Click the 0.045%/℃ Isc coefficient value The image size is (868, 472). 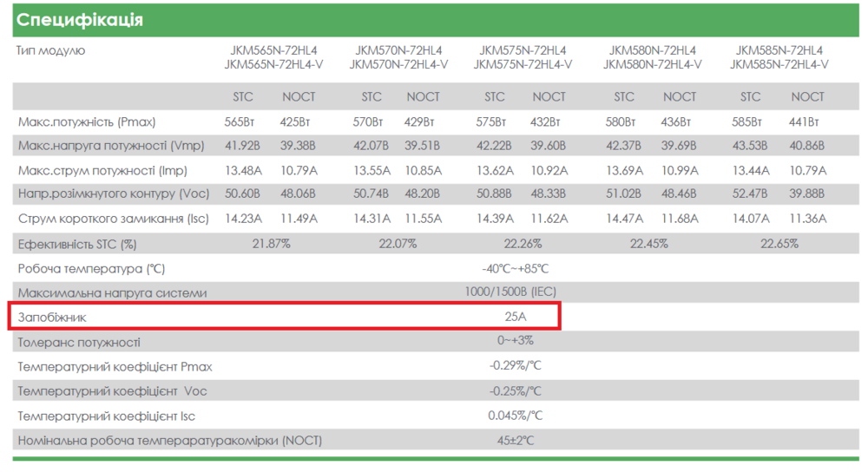[x=516, y=416]
